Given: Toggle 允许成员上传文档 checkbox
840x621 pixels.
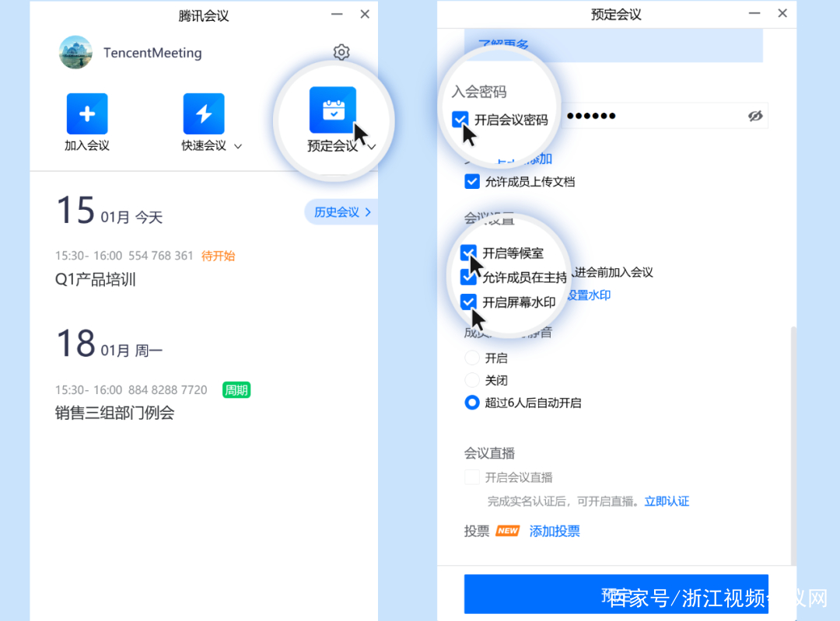Looking at the screenshot, I should [472, 182].
